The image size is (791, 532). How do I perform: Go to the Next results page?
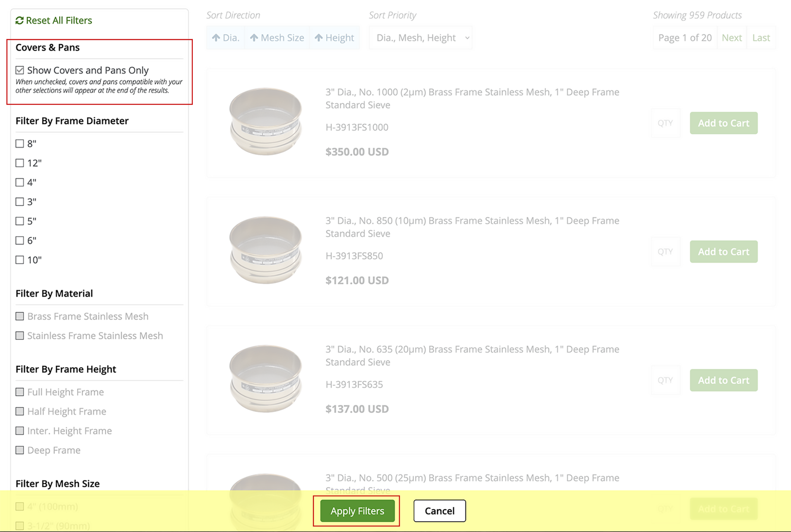pyautogui.click(x=731, y=38)
